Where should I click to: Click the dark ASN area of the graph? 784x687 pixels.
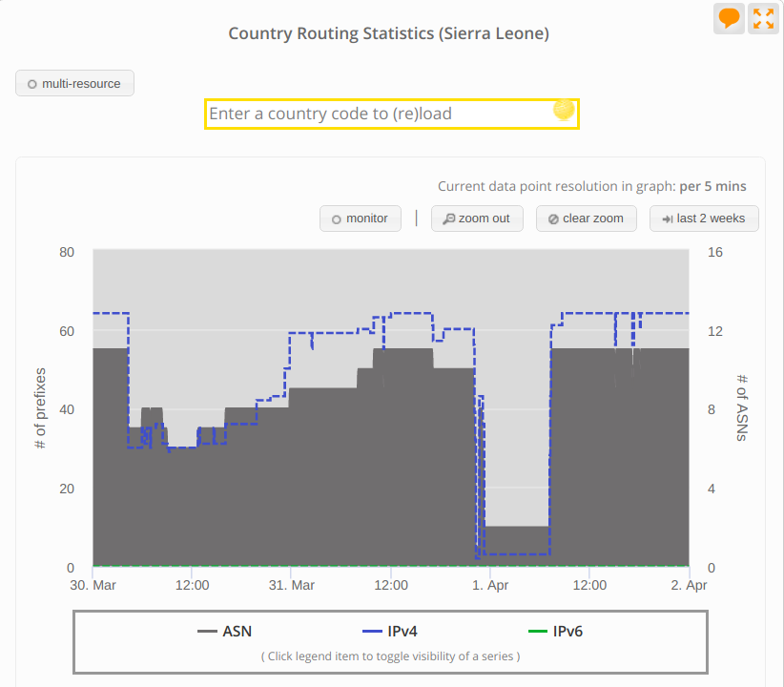[286, 477]
